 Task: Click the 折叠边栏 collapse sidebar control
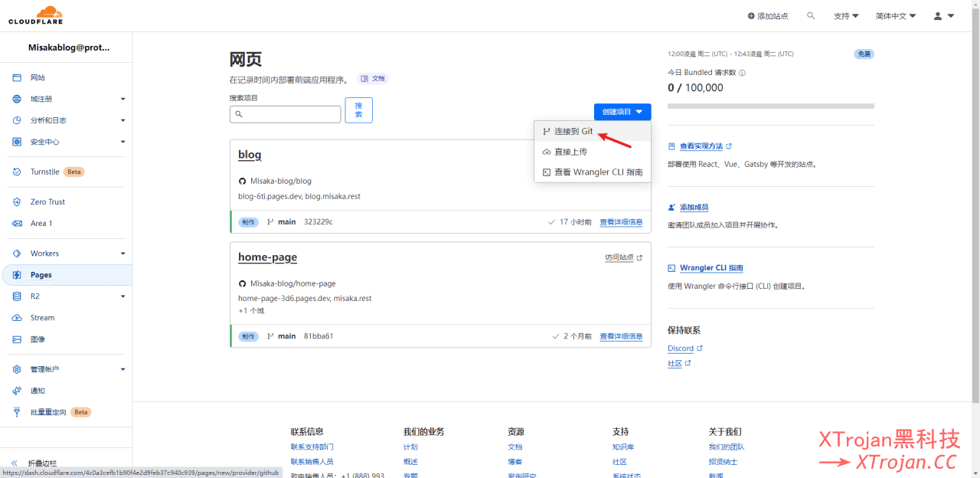pyautogui.click(x=31, y=463)
